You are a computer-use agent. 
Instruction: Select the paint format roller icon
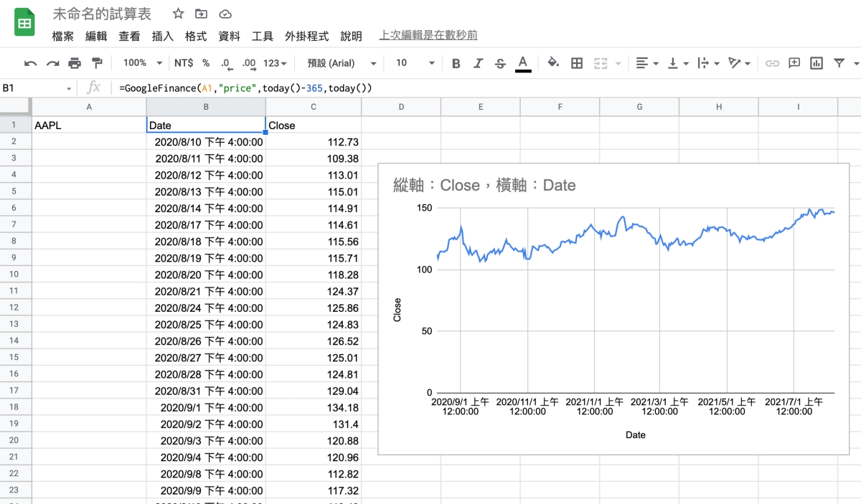click(x=97, y=63)
